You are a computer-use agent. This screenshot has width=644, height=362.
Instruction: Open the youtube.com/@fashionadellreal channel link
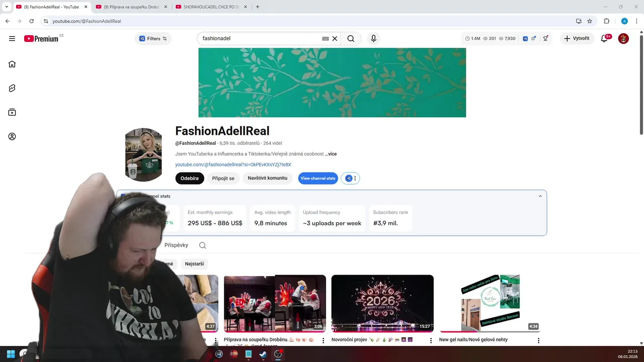coord(233,164)
